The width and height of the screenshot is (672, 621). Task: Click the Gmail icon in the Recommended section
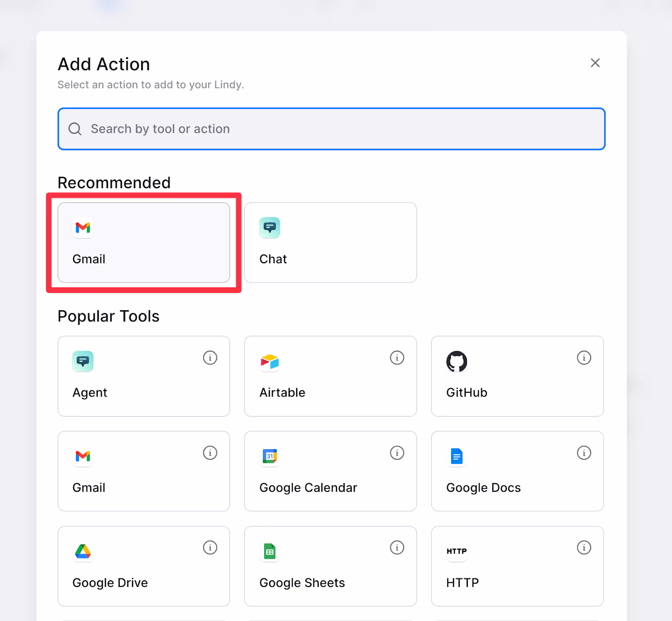tap(83, 228)
